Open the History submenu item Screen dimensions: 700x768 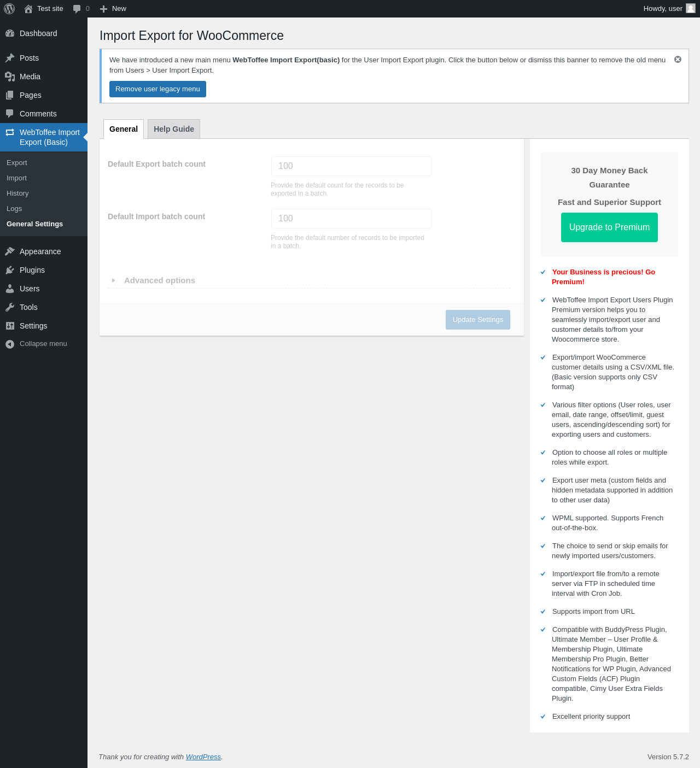(x=17, y=194)
